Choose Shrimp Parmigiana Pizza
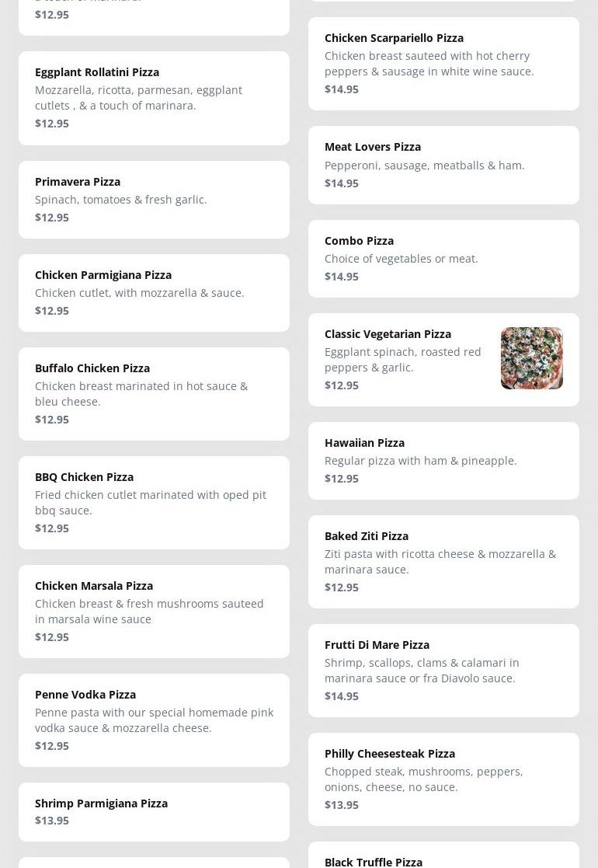Screen dimensions: 598x868 tap(154, 811)
